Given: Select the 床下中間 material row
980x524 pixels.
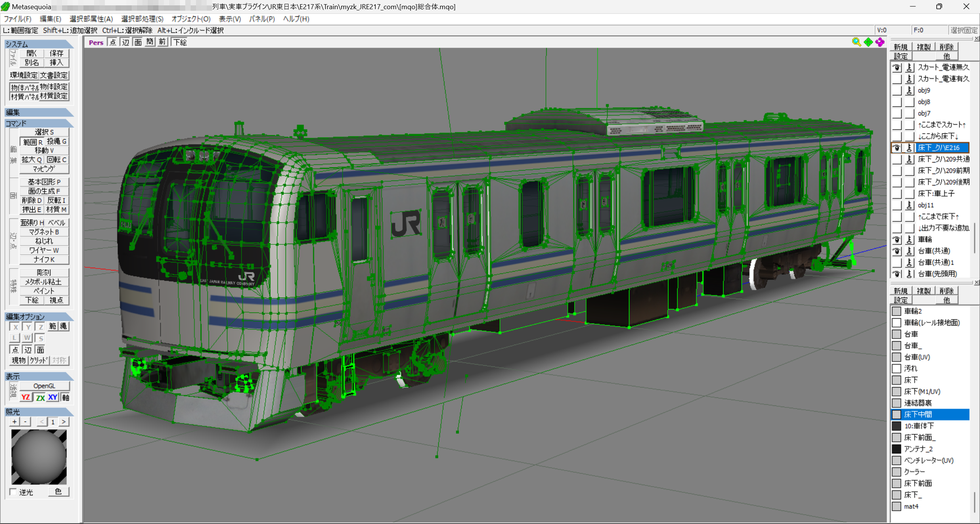Looking at the screenshot, I should (x=930, y=415).
